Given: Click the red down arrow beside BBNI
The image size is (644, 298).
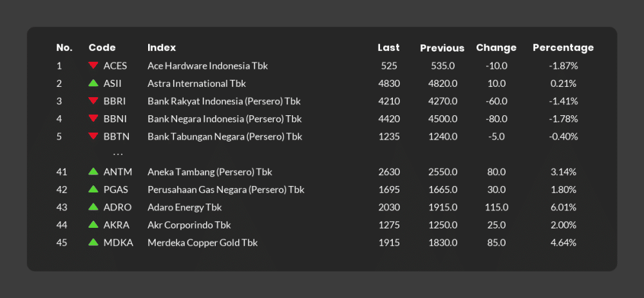Looking at the screenshot, I should point(93,118).
